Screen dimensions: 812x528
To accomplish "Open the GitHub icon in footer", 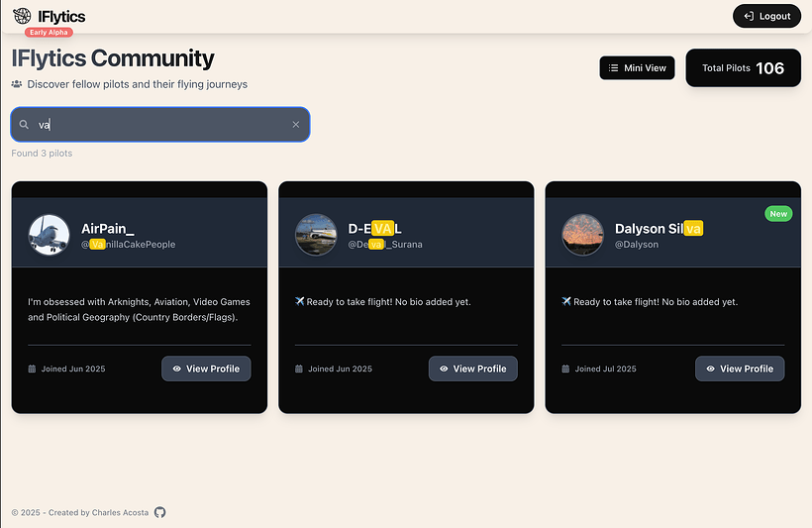I will 160,512.
